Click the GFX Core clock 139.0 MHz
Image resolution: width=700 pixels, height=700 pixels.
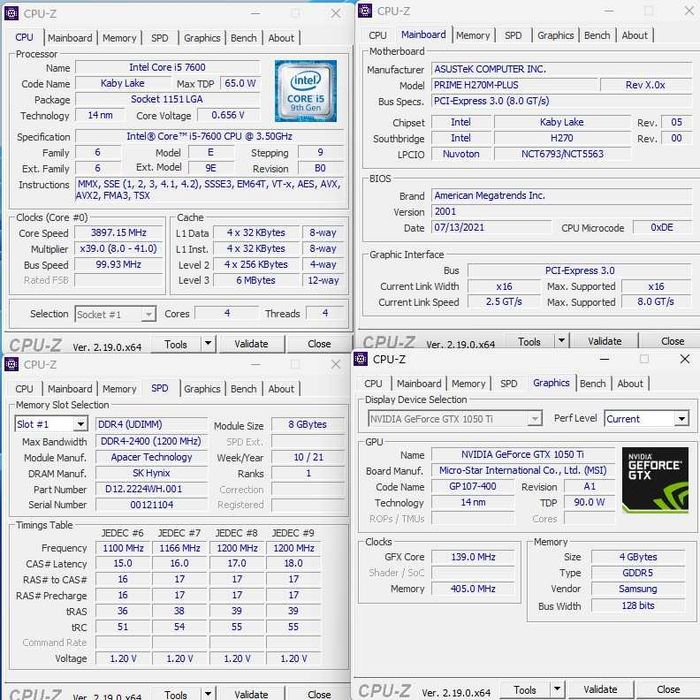click(473, 557)
